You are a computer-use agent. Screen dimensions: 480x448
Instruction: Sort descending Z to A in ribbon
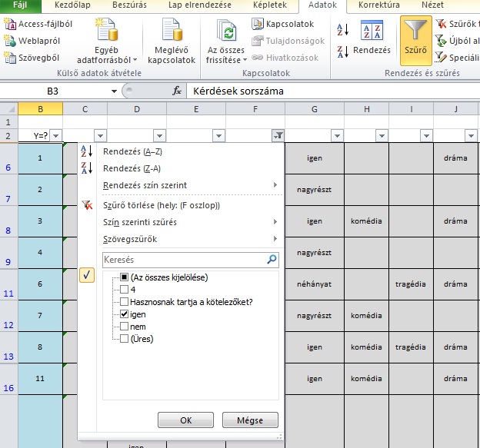[x=342, y=51]
